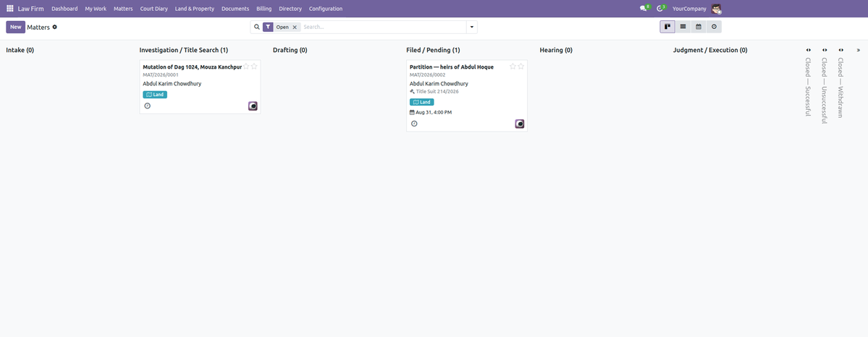Unfold the Closed — Withdrawn column arrows
868x337 pixels.
pyautogui.click(x=840, y=50)
